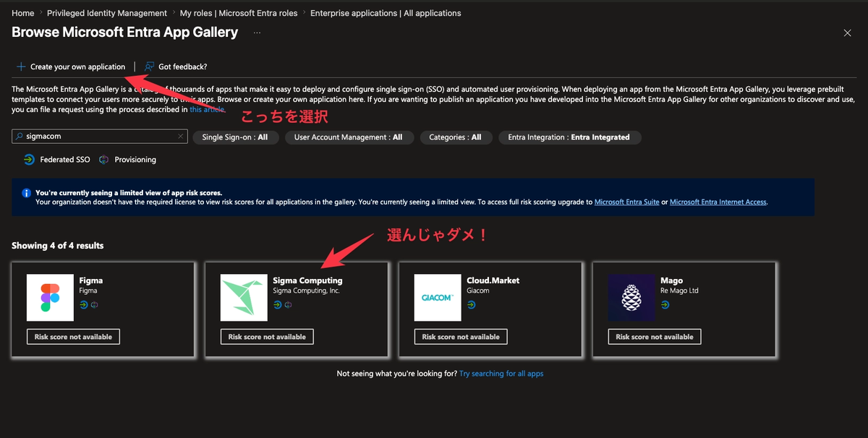
Task: Click the Giacom publisher text under Cloud.Market
Action: [x=478, y=291]
